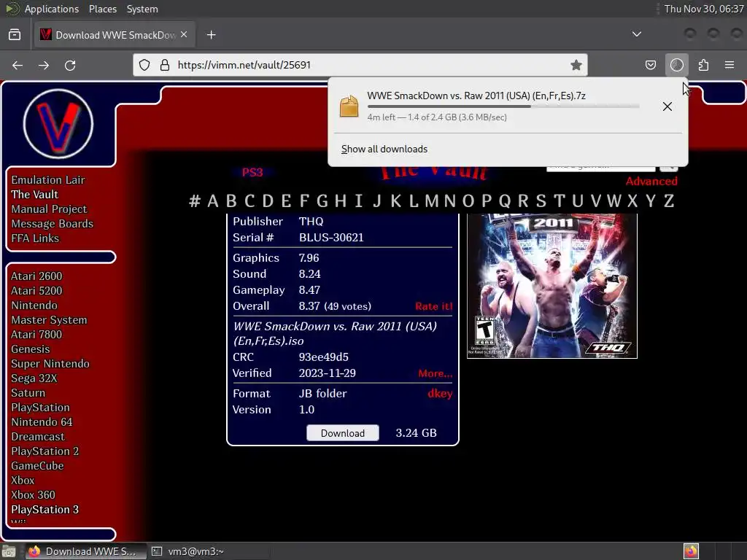Screen dimensions: 747x560
Task: Click the Firefox taskbar window button
Action: [x=85, y=551]
